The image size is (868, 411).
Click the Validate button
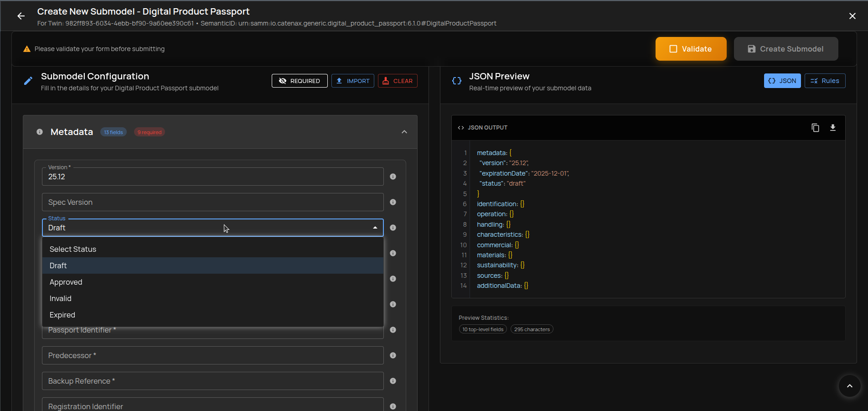(690, 49)
